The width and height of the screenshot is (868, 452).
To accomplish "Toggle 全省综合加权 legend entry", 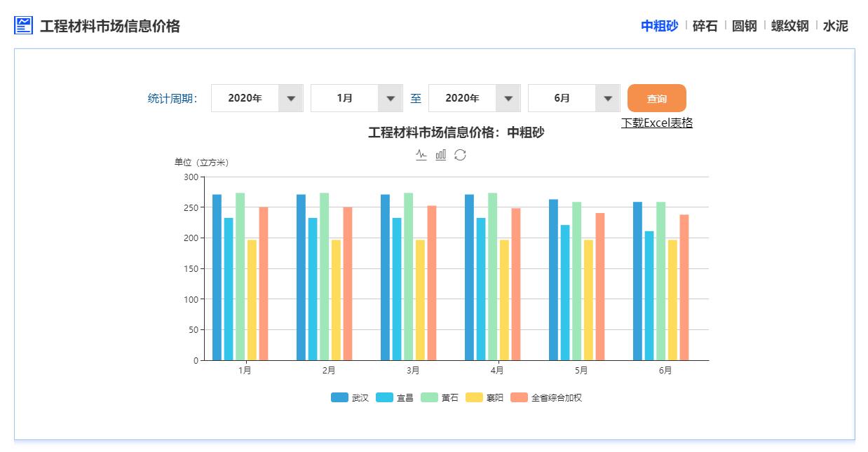I will [545, 397].
